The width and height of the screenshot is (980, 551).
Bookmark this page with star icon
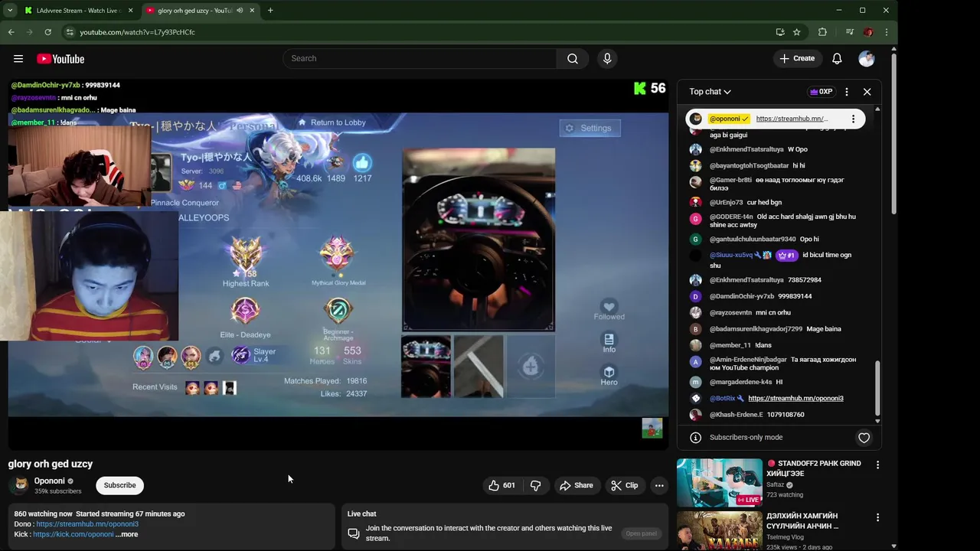click(797, 32)
